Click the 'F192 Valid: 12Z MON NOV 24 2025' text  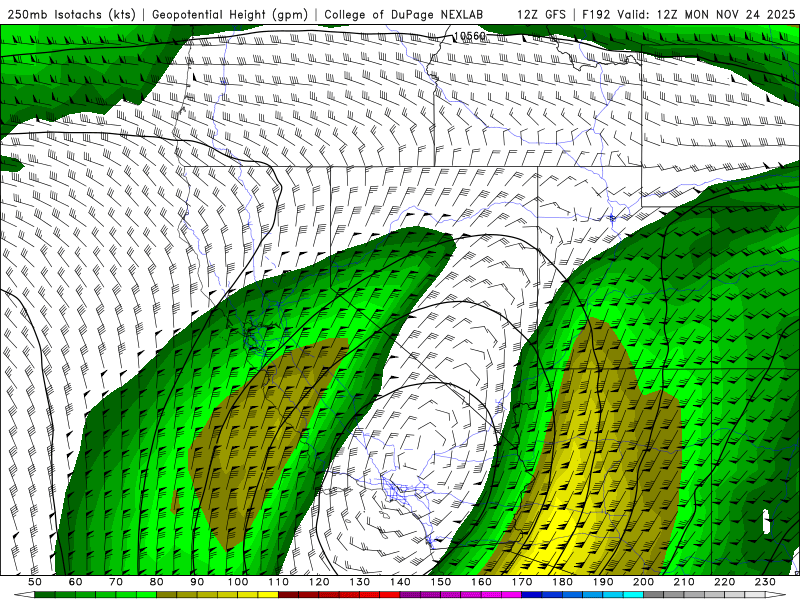(689, 14)
